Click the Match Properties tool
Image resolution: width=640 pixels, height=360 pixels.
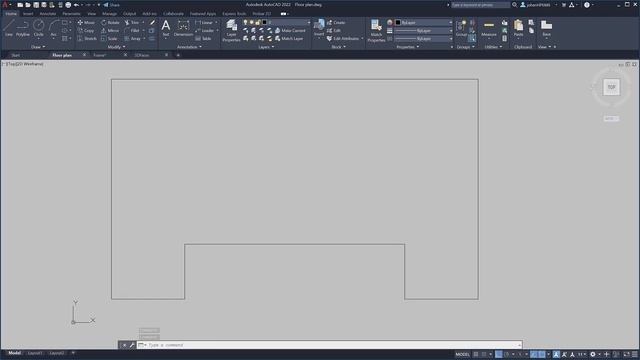(x=376, y=31)
